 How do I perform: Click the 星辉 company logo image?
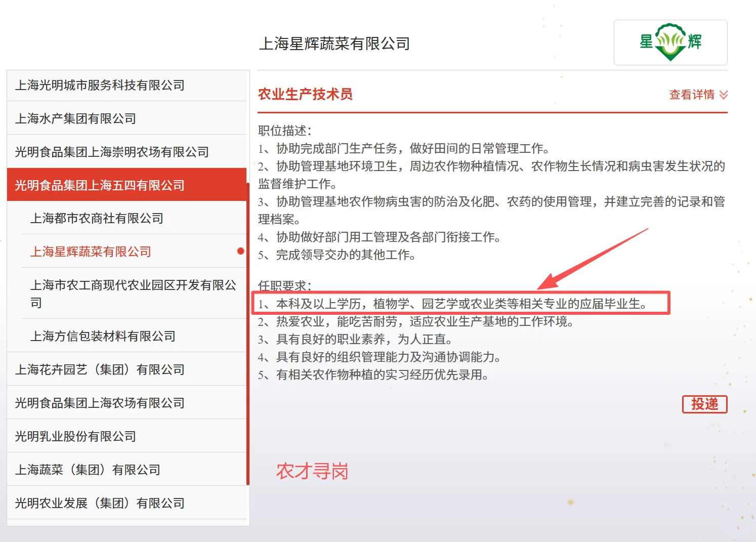coord(670,43)
